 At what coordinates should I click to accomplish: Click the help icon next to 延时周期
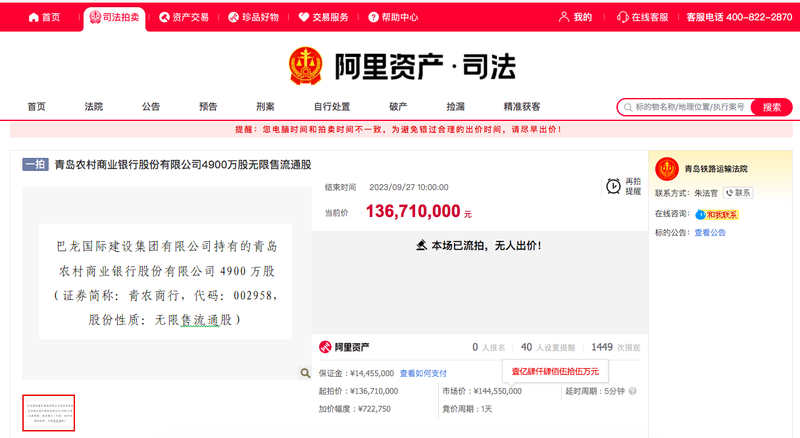[x=633, y=391]
